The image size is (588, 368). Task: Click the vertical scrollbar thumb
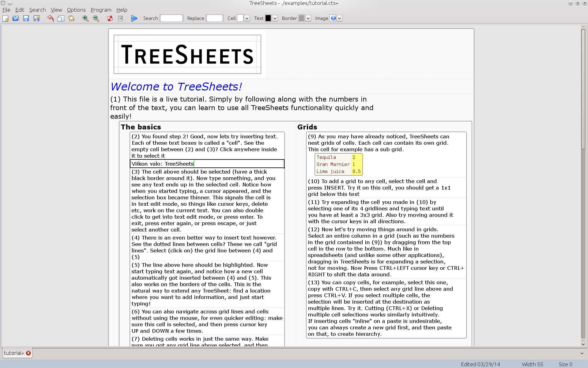(583, 89)
